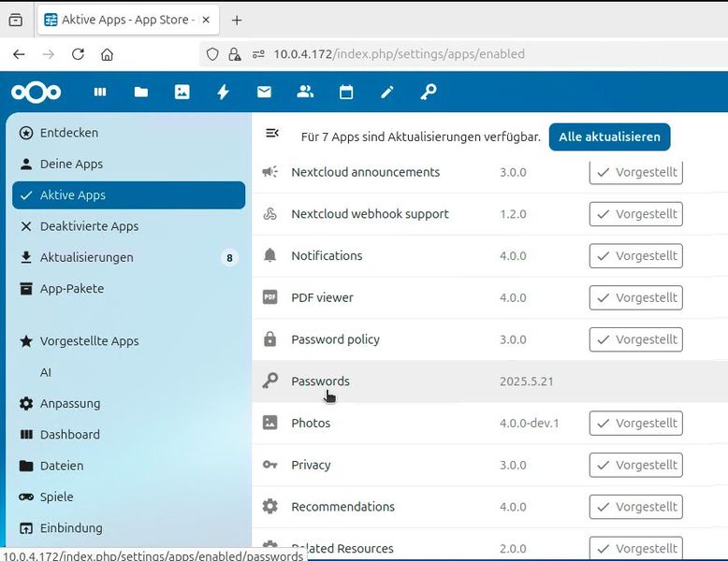Switch to Aktive Apps - App Store tab

(x=128, y=20)
